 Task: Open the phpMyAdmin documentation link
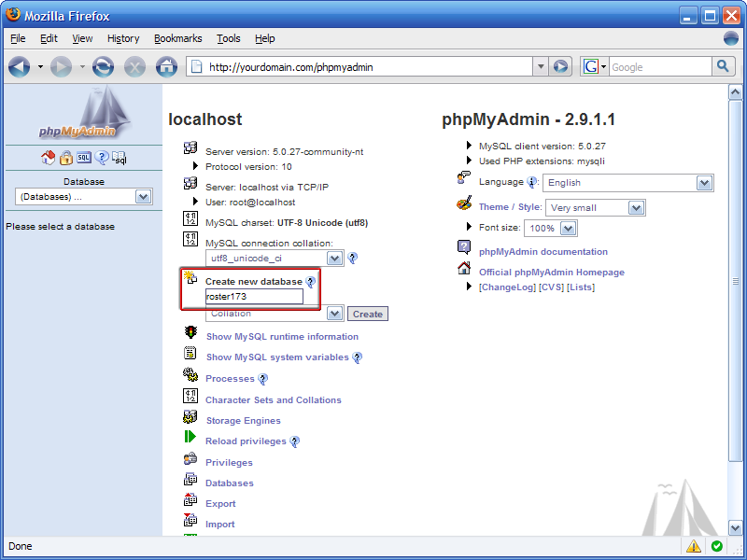(543, 251)
